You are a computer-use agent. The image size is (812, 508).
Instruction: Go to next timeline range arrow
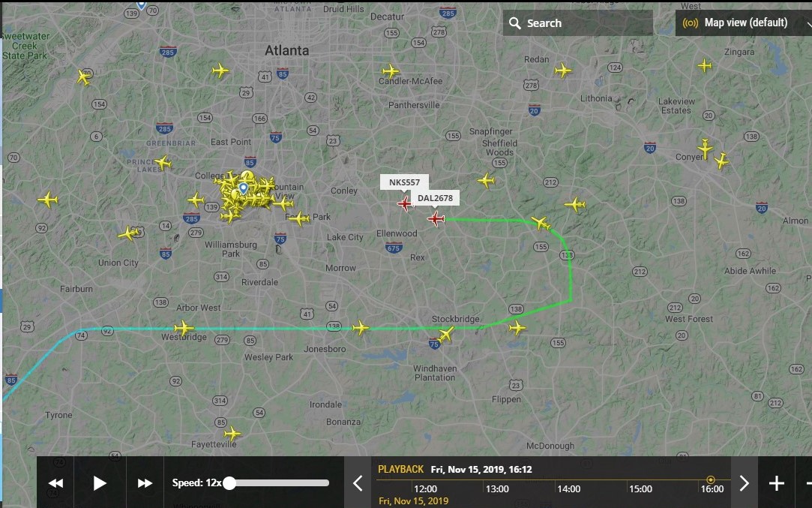pyautogui.click(x=745, y=483)
